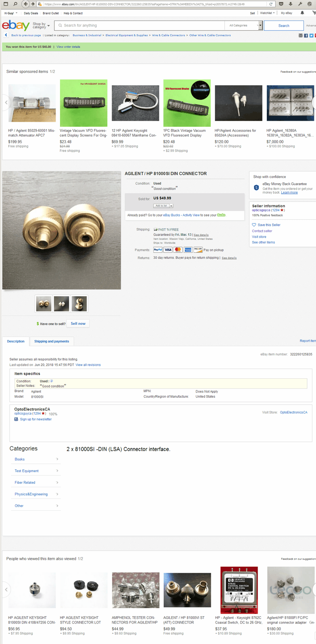
Task: Expand the Shop by category menu
Action: (41, 25)
